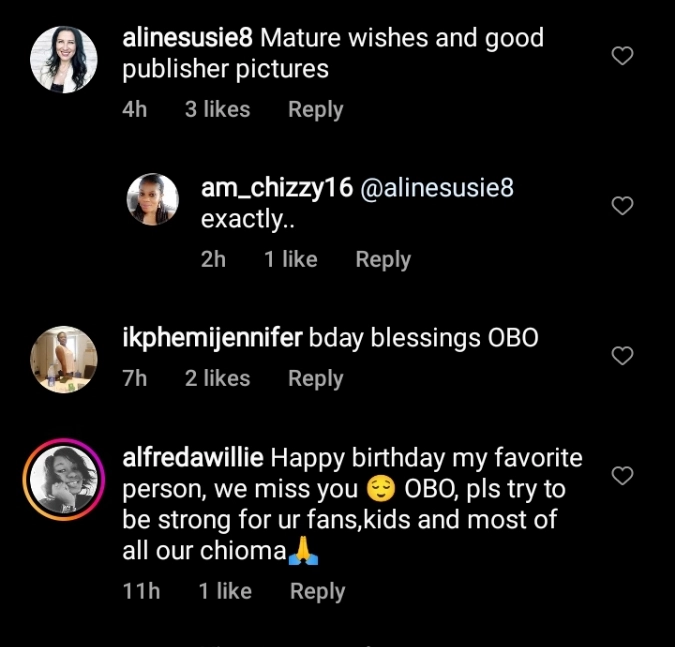Open alfredawillie's story ring avatar
Image resolution: width=675 pixels, height=647 pixels.
click(x=64, y=479)
